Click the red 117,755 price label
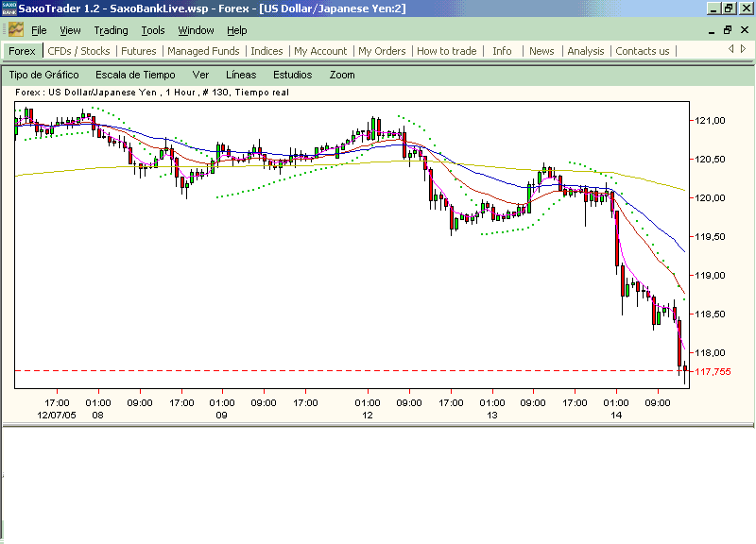The width and height of the screenshot is (756, 544). [713, 372]
